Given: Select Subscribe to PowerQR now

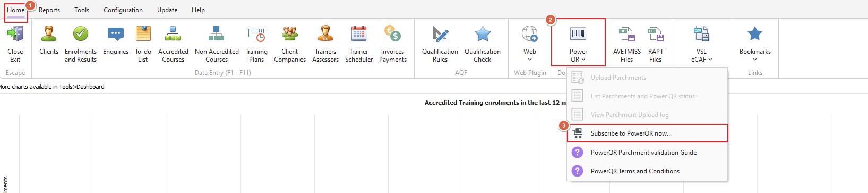Looking at the screenshot, I should [x=648, y=133].
